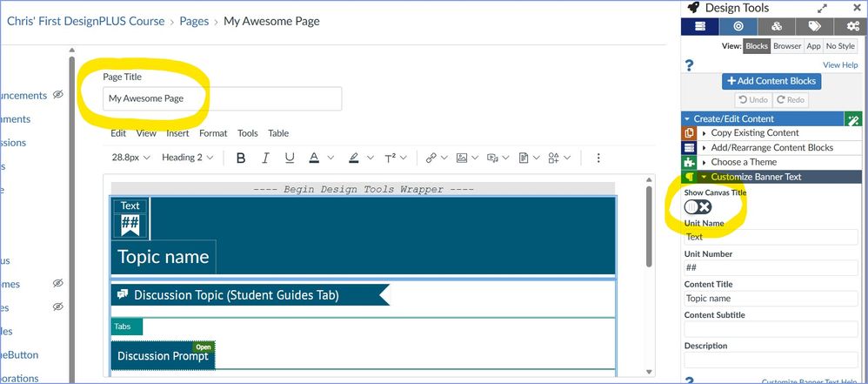Open the Heading 2 style dropdown
The height and width of the screenshot is (384, 868).
[188, 158]
